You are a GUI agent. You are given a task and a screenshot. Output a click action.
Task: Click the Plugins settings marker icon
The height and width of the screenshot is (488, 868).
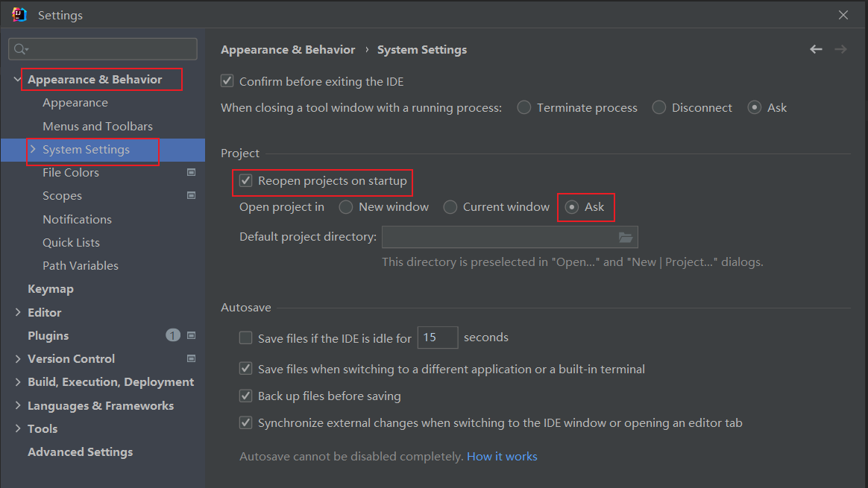[x=191, y=336]
